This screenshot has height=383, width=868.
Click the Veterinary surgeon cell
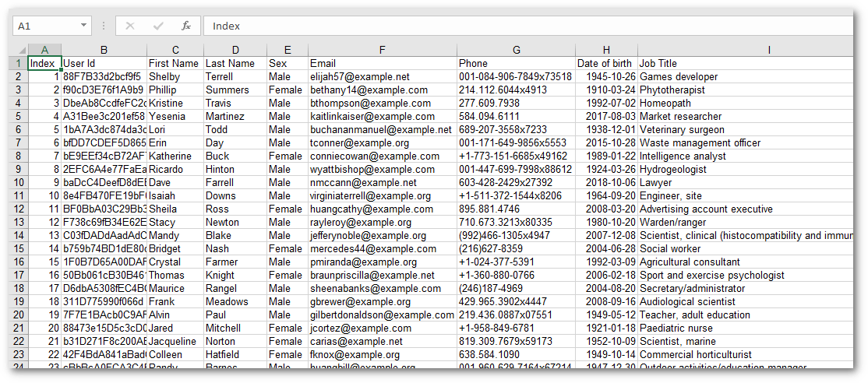pos(746,130)
